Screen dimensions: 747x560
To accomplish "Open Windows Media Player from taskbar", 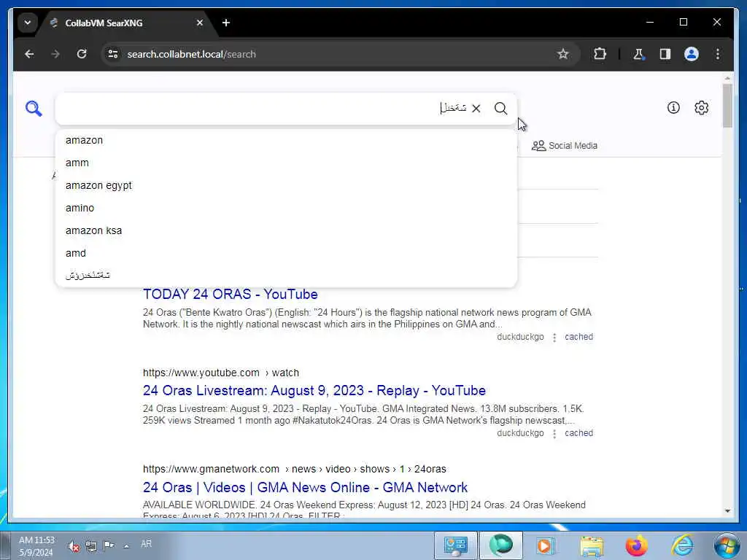I will pyautogui.click(x=546, y=545).
